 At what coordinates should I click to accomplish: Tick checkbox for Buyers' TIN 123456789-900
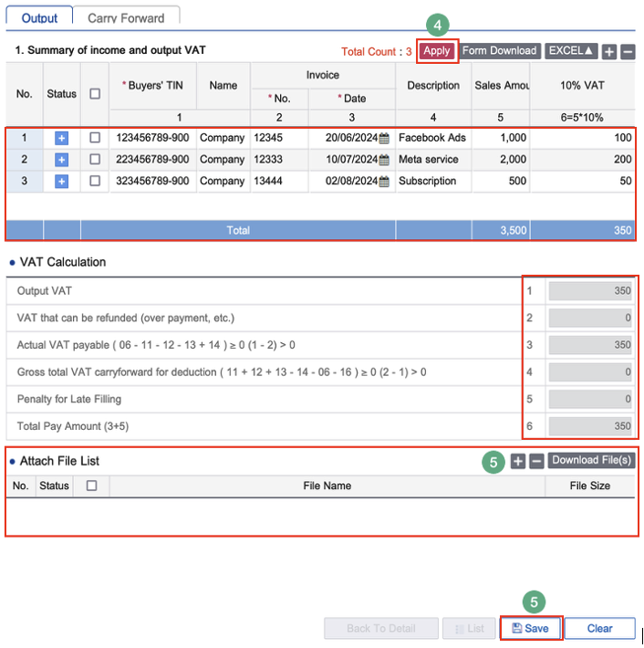pos(95,138)
